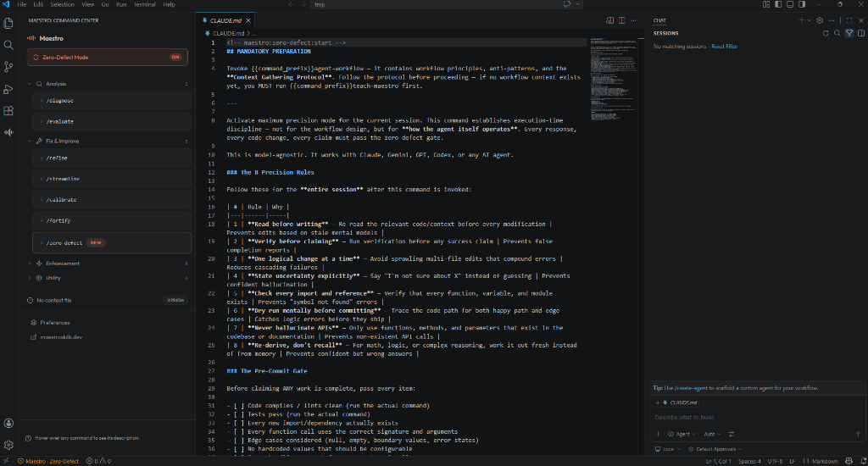Open notifications bell in the status bar
Image resolution: width=868 pixels, height=466 pixels.
pyautogui.click(x=863, y=461)
